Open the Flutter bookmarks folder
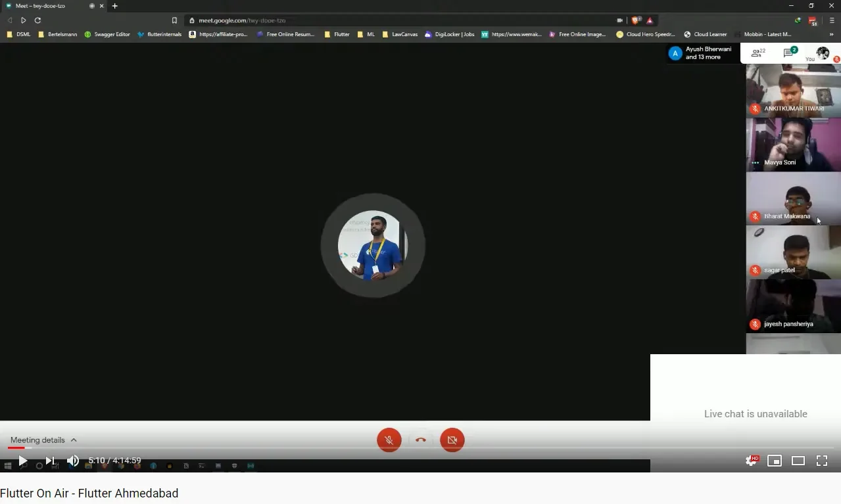 (337, 34)
